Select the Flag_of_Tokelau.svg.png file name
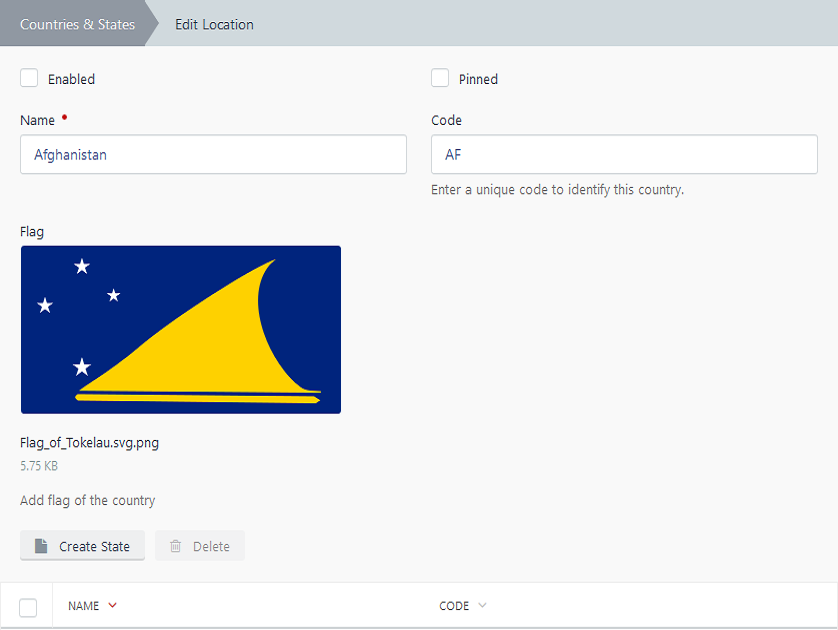The width and height of the screenshot is (838, 630). [x=89, y=443]
